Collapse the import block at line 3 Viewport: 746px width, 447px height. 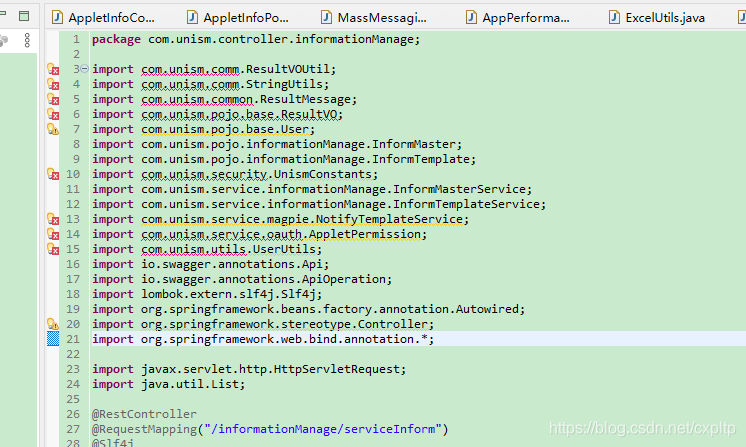[85, 68]
